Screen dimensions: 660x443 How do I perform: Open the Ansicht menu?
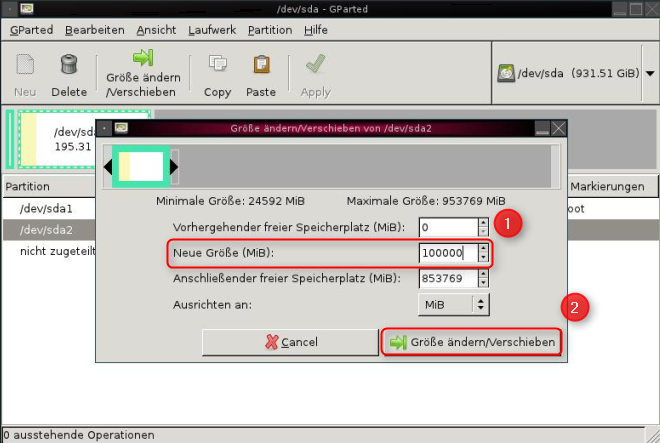(156, 30)
